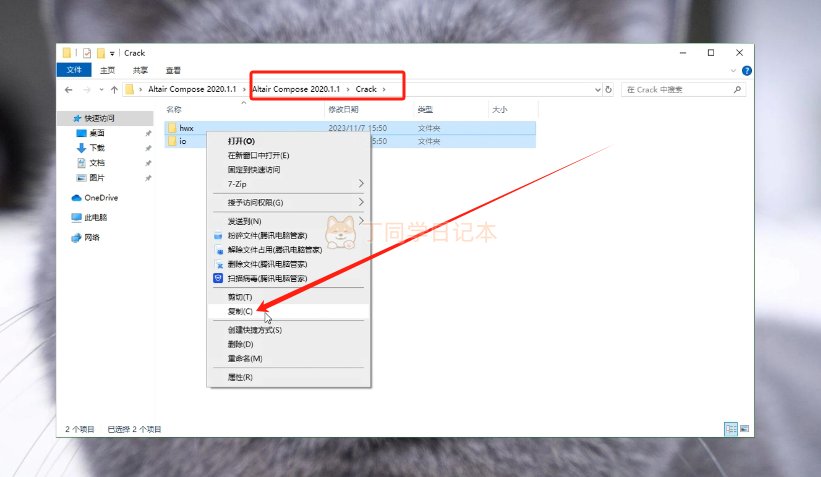The width and height of the screenshot is (821, 477).
Task: Choose 重命名(M) from context menu
Action: point(289,358)
